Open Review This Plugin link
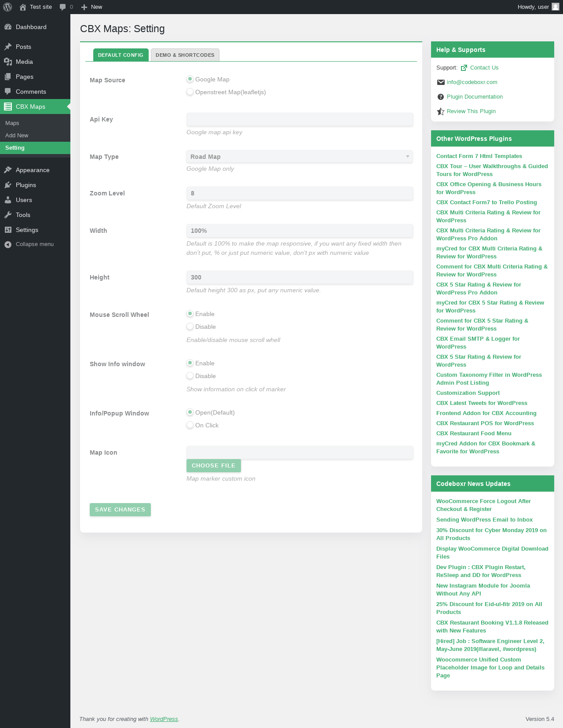 pos(471,111)
